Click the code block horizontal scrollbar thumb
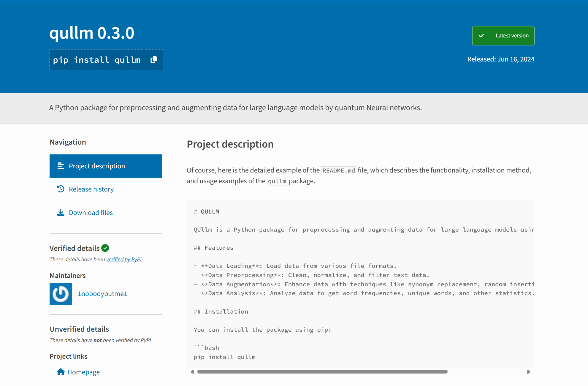The width and height of the screenshot is (588, 386). (x=322, y=372)
